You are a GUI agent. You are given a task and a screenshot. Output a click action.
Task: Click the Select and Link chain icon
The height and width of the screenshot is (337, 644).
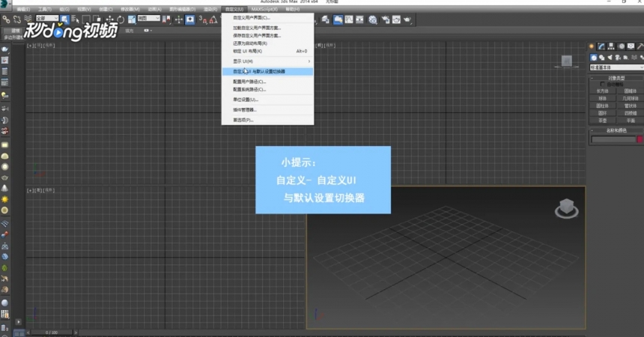point(6,19)
